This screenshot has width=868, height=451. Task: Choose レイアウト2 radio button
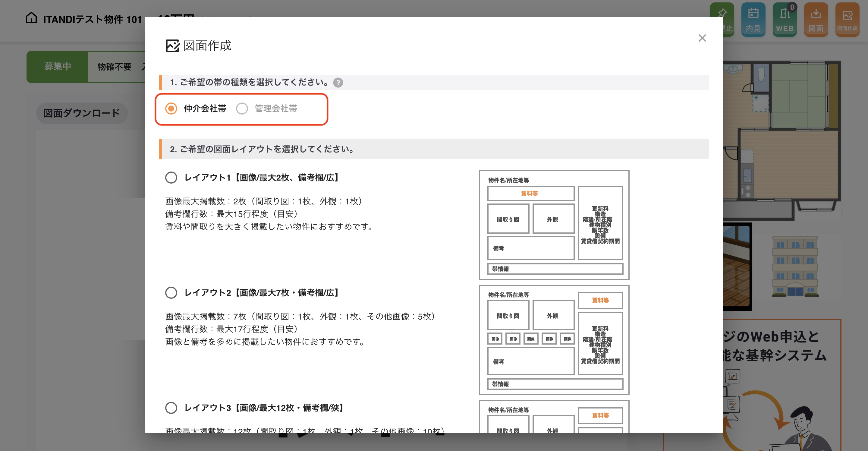pyautogui.click(x=171, y=292)
